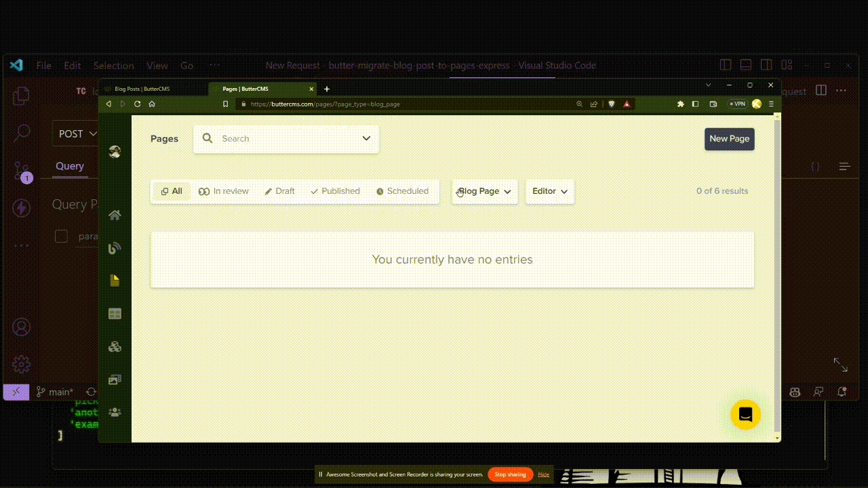The height and width of the screenshot is (488, 868).
Task: Toggle VS Code secondary sidebar layout icon
Action: [766, 65]
